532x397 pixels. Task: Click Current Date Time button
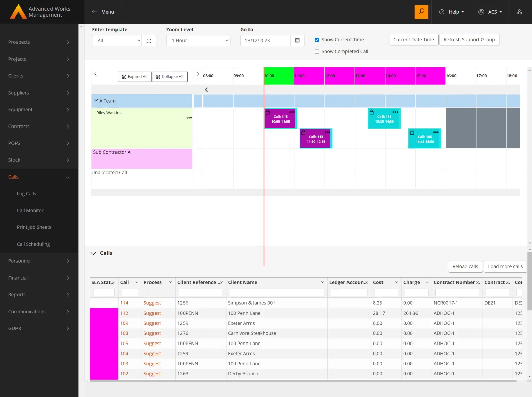(x=413, y=40)
